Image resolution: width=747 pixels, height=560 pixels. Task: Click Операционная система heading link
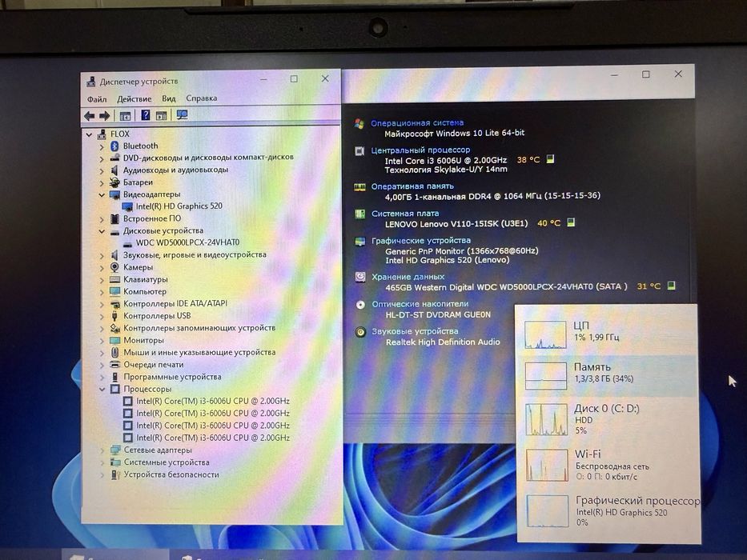417,123
